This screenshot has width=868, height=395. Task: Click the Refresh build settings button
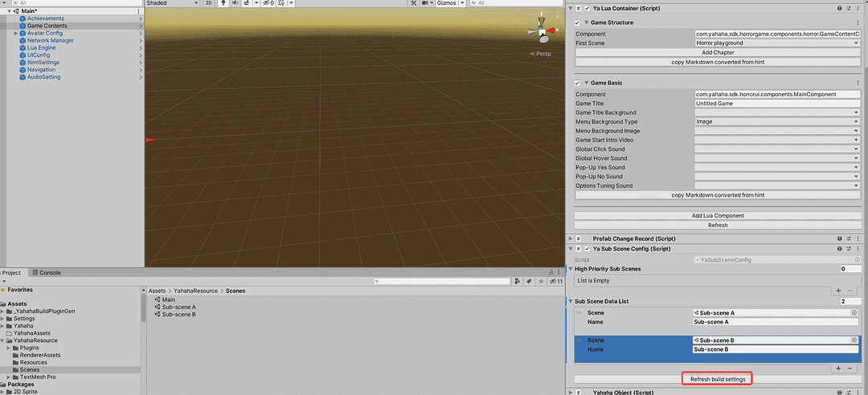tap(717, 379)
